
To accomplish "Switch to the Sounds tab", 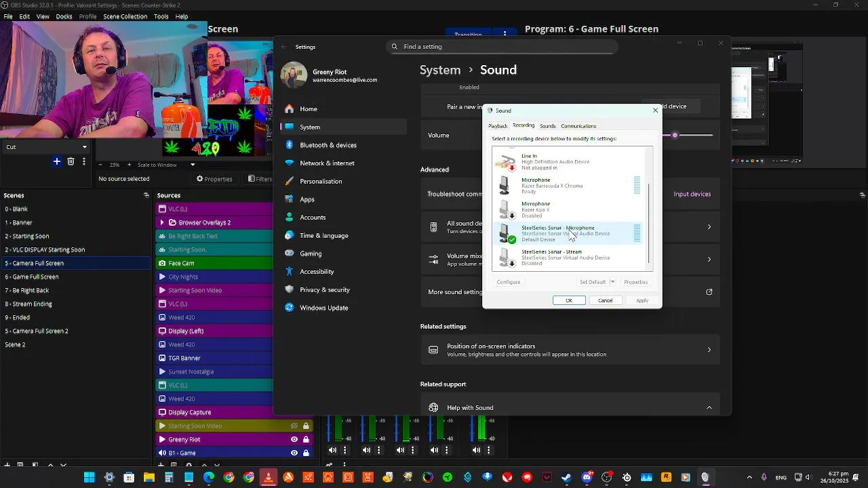I will (x=548, y=126).
